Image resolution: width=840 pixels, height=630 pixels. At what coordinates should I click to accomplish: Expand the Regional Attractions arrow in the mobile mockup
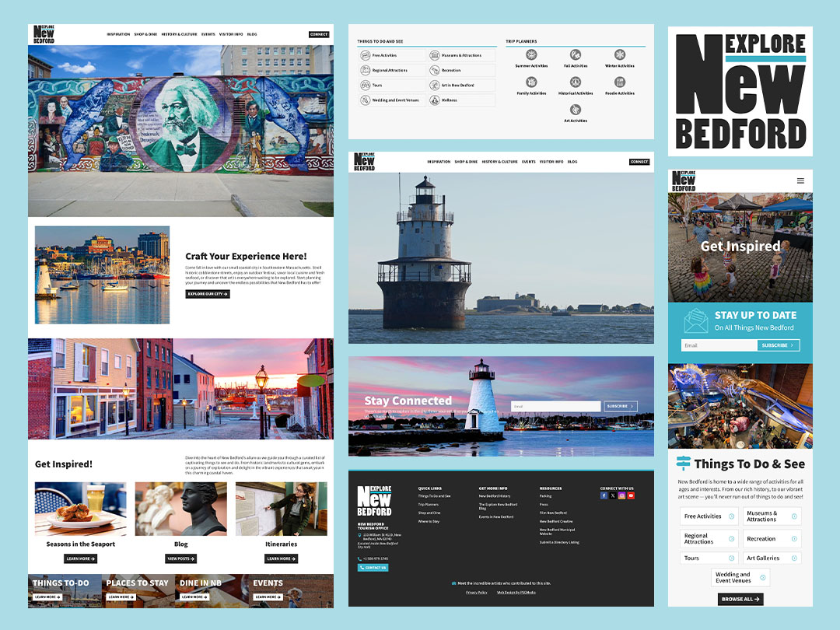[x=731, y=539]
